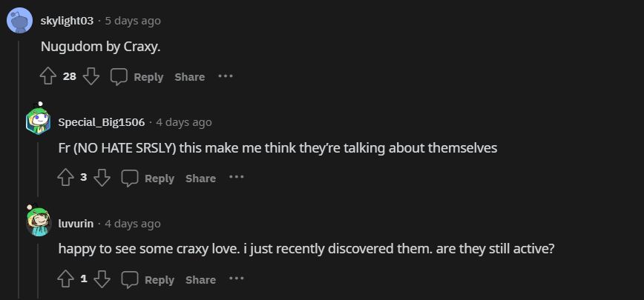
Task: Open more options on skylight03's comment
Action: 226,76
